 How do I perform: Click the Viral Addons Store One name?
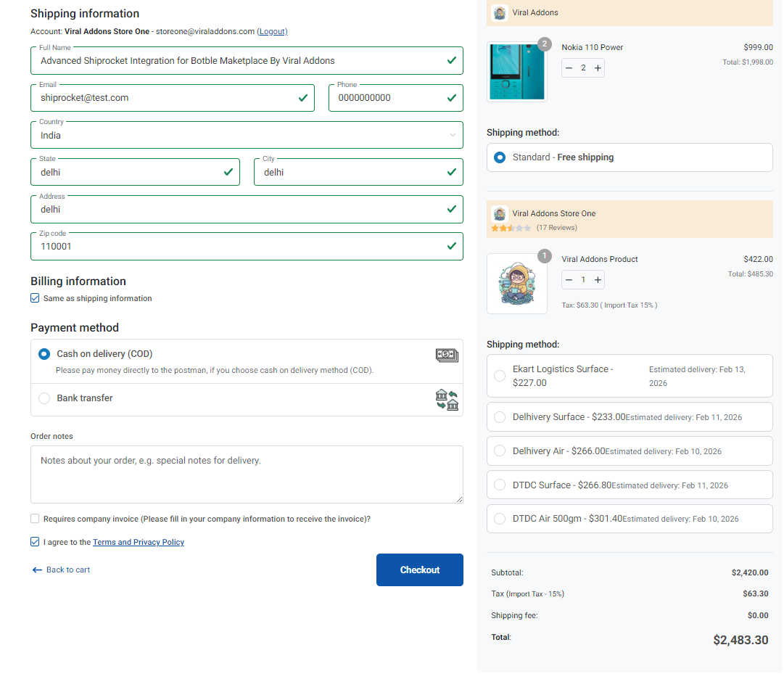tap(555, 214)
